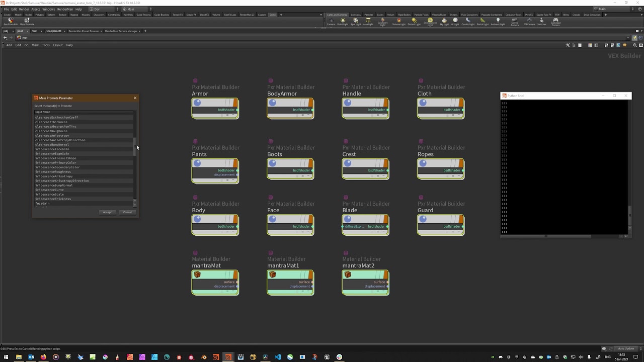The image size is (644, 362).
Task: Select the Distant Light shelf tool
Action: tap(414, 22)
